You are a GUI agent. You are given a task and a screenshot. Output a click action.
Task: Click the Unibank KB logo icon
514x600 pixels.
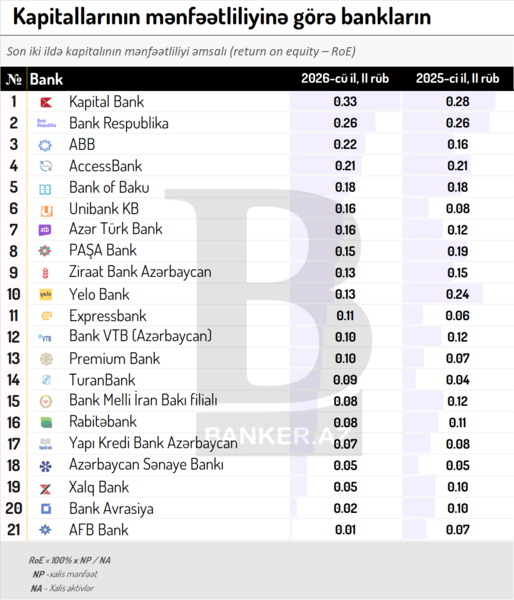pos(46,210)
